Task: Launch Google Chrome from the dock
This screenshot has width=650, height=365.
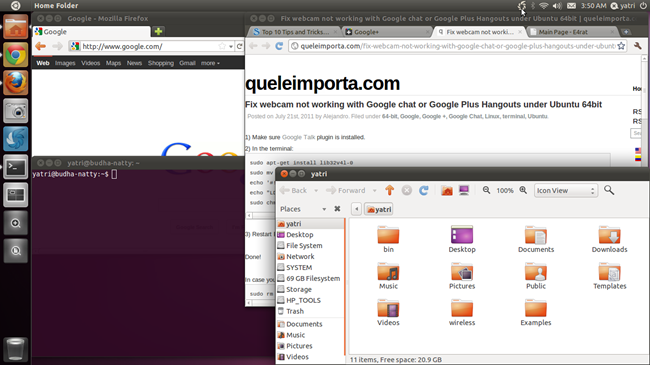Action: click(16, 54)
